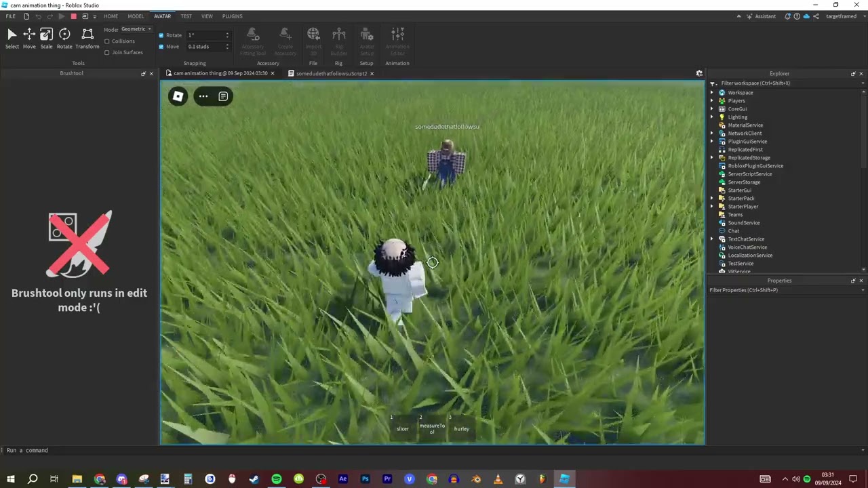Uncheck the Rotate snapping checkbox
Screen dimensions: 868x488
tap(161, 35)
